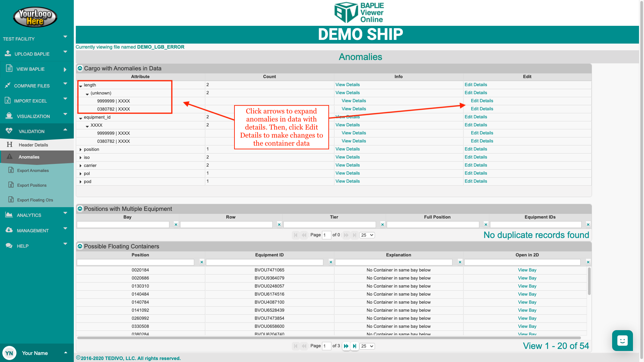Click the Export Anomalies spreadsheet icon
Screen dimensions: 644x362
coord(11,170)
